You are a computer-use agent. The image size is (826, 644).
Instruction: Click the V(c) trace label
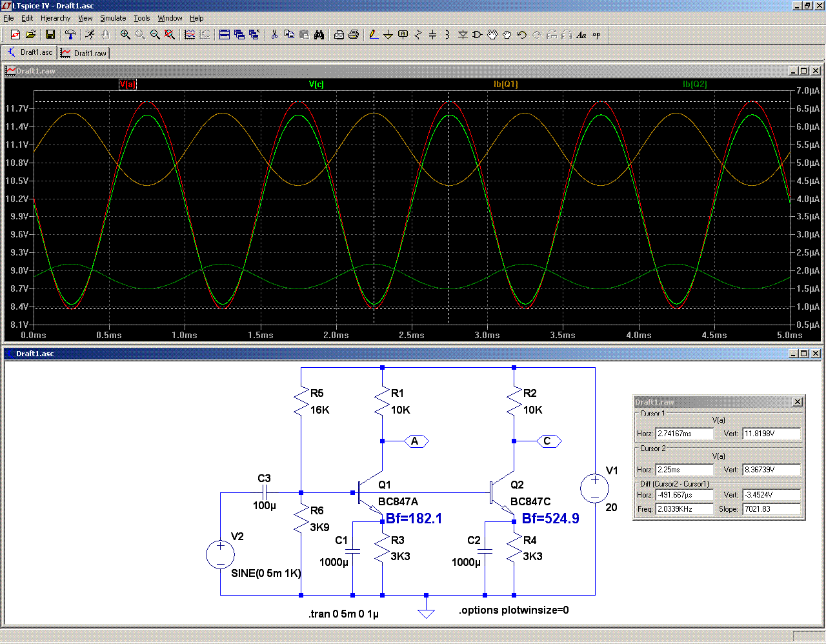click(316, 85)
